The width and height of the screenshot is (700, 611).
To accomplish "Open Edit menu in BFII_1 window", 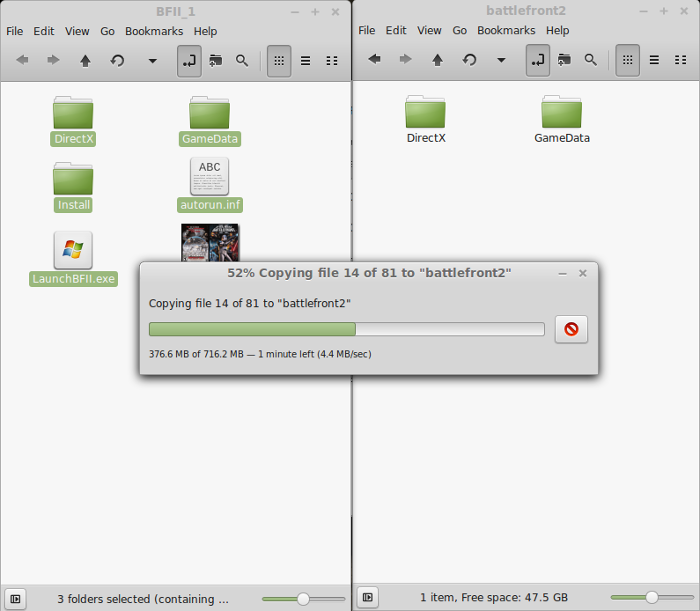I will [44, 31].
